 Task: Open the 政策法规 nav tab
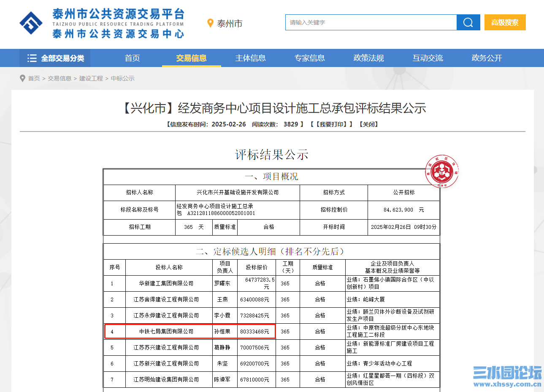coord(368,58)
